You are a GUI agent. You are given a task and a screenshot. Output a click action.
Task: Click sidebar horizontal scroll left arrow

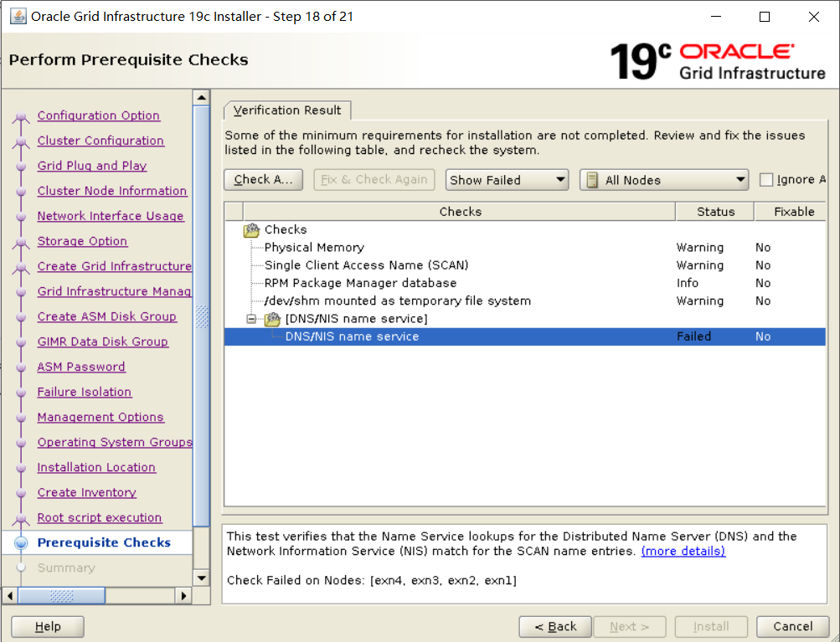[10, 595]
